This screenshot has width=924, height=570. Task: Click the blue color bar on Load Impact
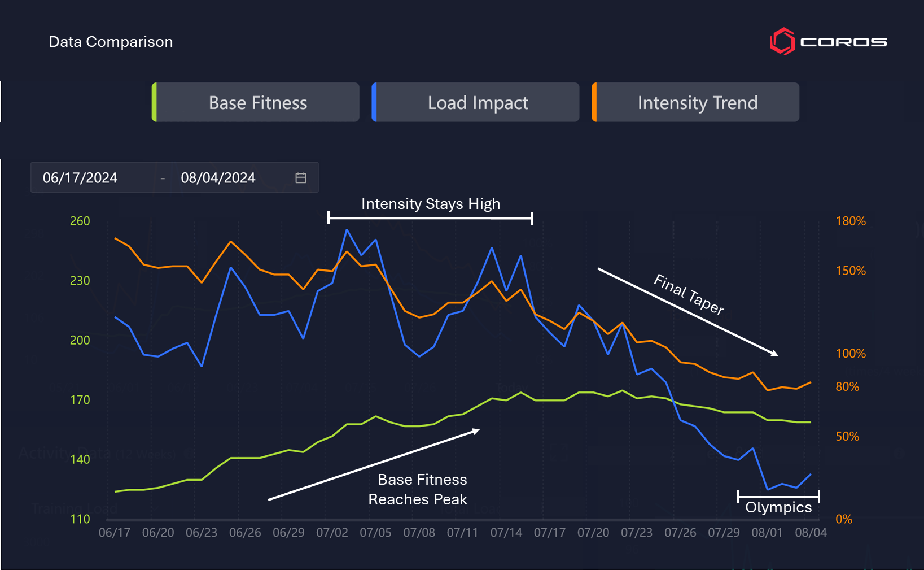[x=374, y=102]
